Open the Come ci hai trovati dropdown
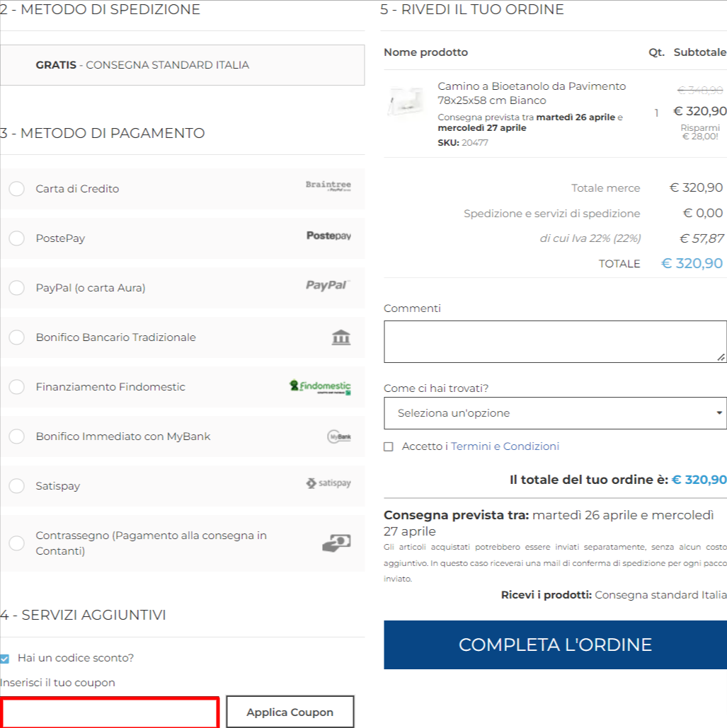The image size is (727, 728). click(x=555, y=413)
